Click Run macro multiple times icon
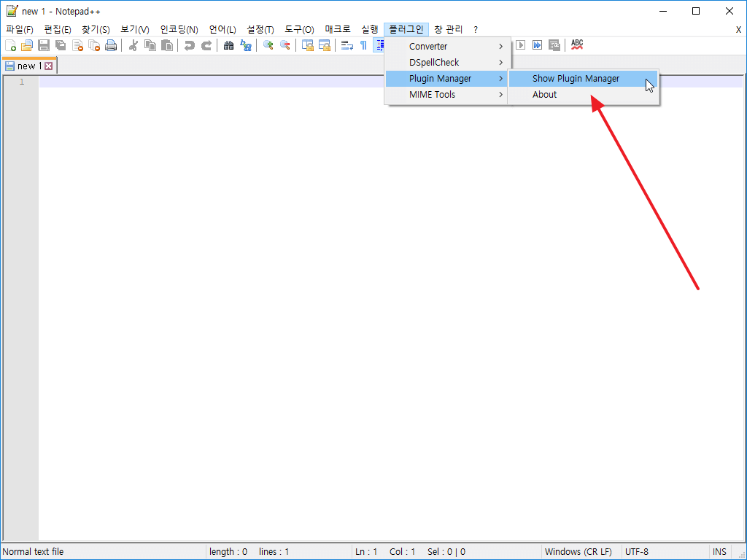The image size is (747, 560). pyautogui.click(x=537, y=45)
